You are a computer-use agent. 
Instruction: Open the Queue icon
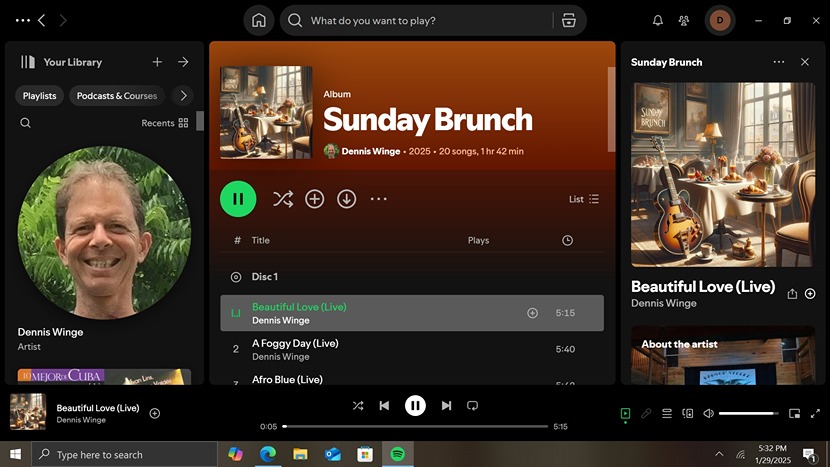pyautogui.click(x=667, y=414)
